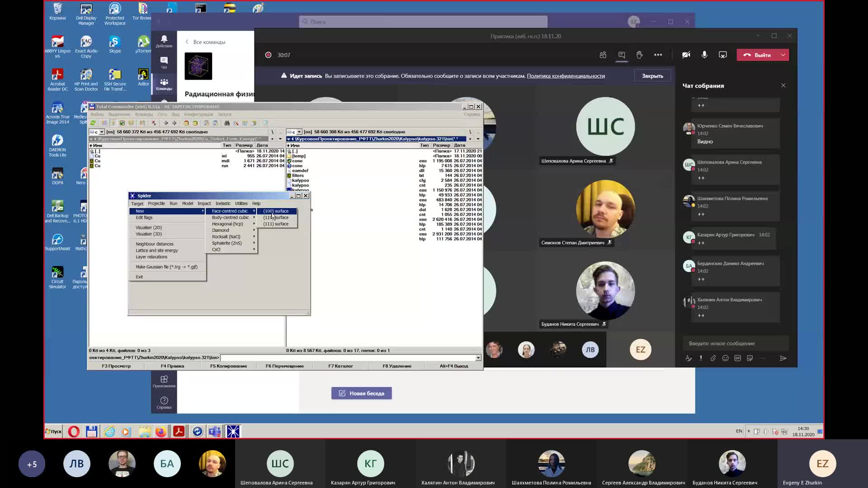868x488 pixels.
Task: Open the meeting participants panel icon
Action: 603,55
